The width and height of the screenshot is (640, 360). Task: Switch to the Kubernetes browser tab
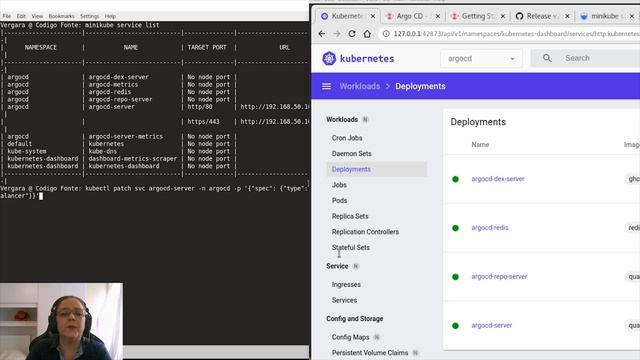(347, 16)
